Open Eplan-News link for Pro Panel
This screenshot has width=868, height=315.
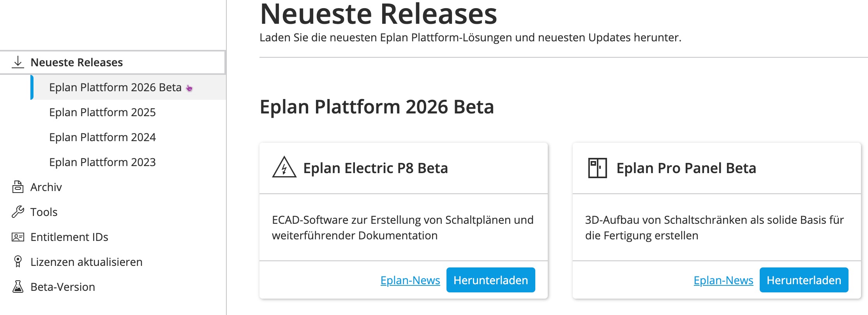point(723,280)
